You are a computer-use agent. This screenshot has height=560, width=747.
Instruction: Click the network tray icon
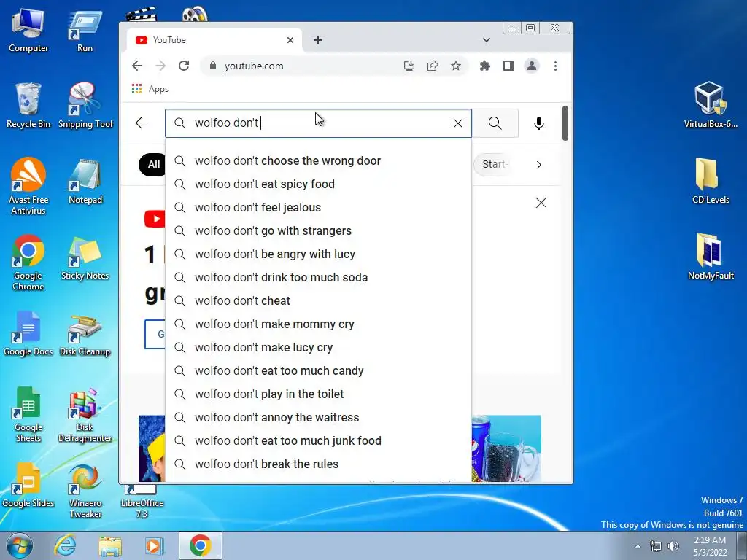[656, 546]
